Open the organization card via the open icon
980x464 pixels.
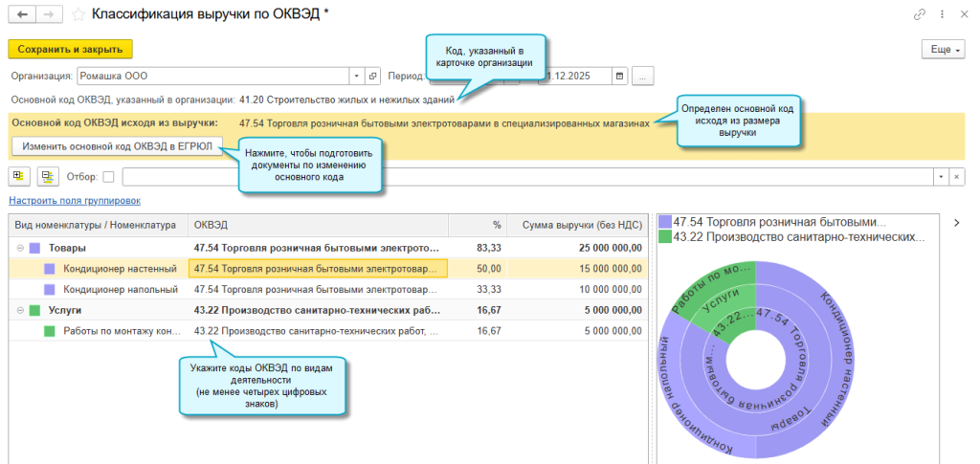(x=373, y=76)
